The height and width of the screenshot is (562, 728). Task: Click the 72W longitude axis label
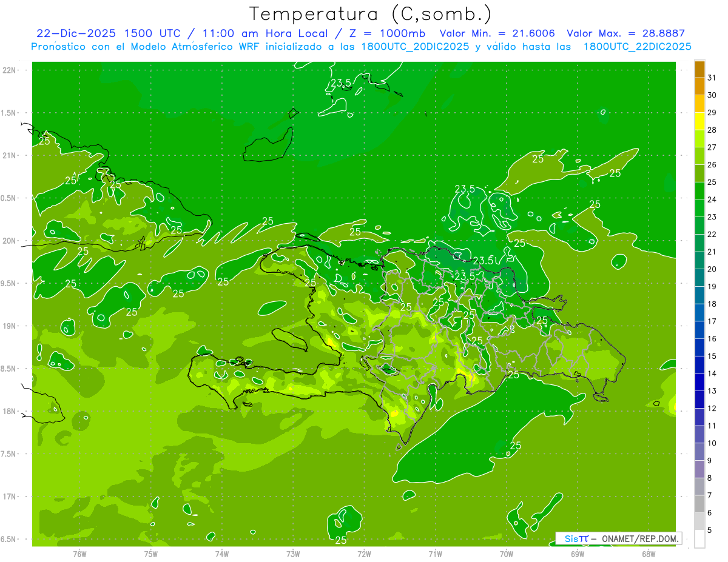pyautogui.click(x=364, y=554)
